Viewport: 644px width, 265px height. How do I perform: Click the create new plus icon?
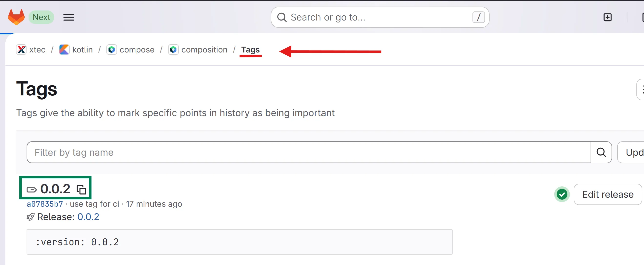(x=607, y=17)
